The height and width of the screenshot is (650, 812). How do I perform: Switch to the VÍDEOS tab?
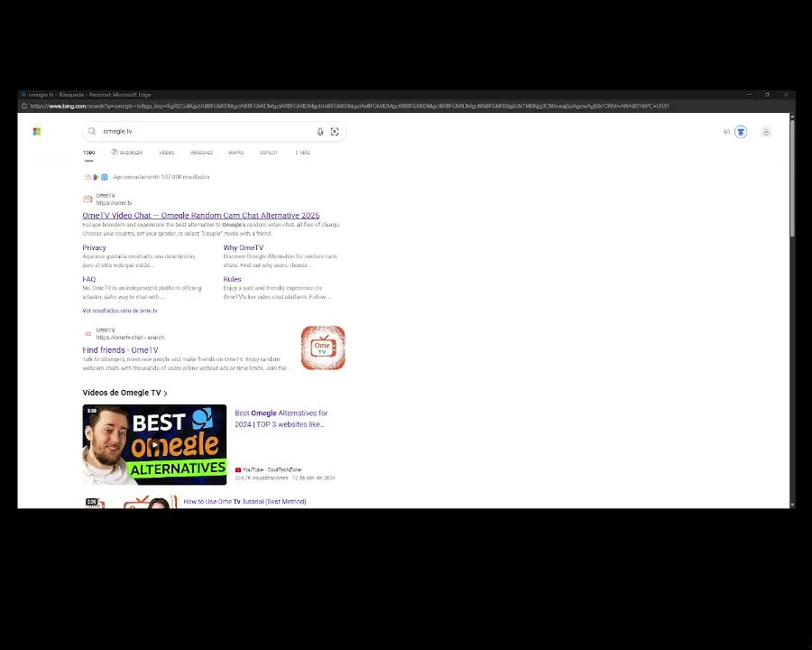pyautogui.click(x=167, y=153)
